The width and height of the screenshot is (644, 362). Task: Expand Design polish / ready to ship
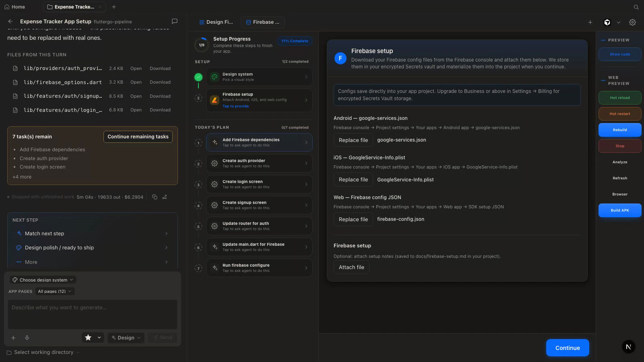click(x=92, y=248)
